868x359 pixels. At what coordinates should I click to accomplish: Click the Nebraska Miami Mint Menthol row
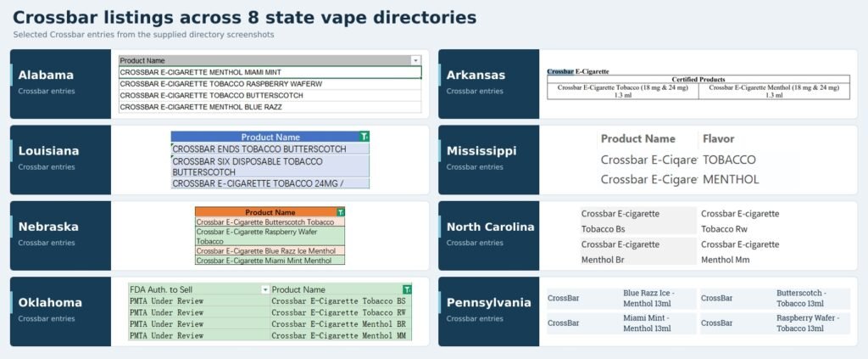[270, 261]
